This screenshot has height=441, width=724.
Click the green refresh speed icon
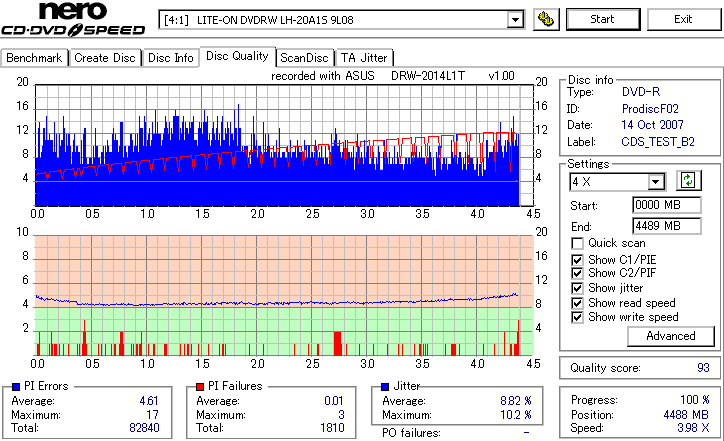pos(688,181)
